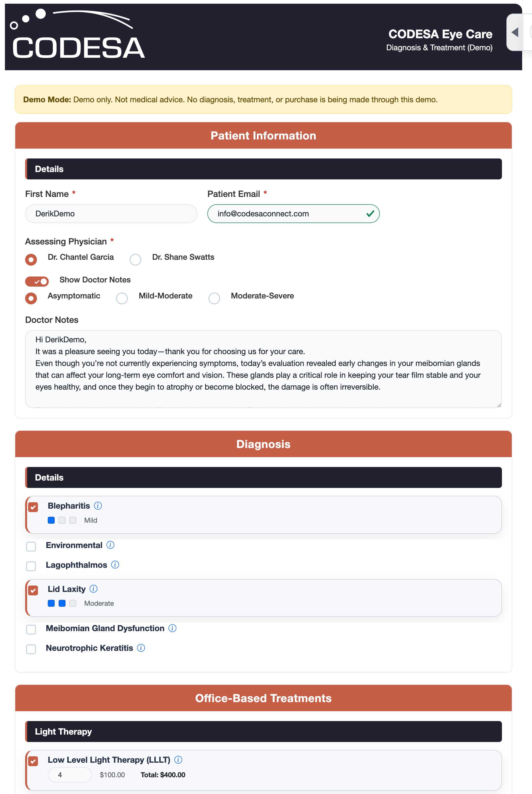View the Environmental diagnosis info icon
The height and width of the screenshot is (794, 532).
111,545
